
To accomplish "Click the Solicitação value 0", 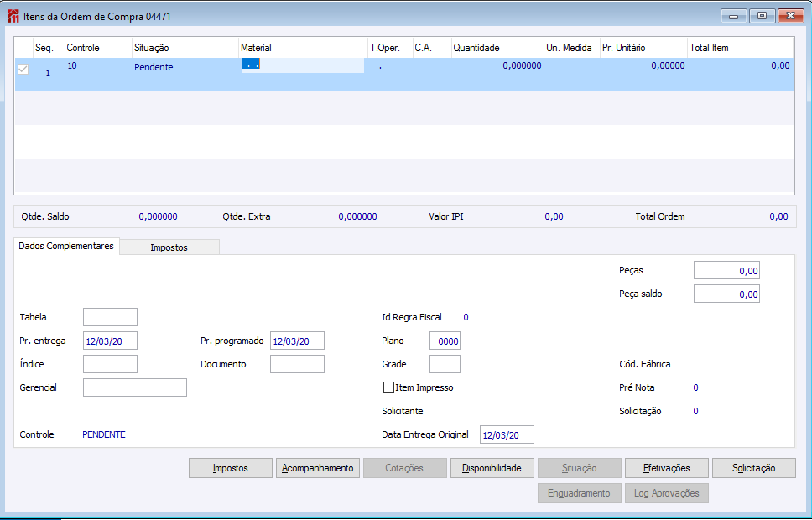I will (x=696, y=411).
